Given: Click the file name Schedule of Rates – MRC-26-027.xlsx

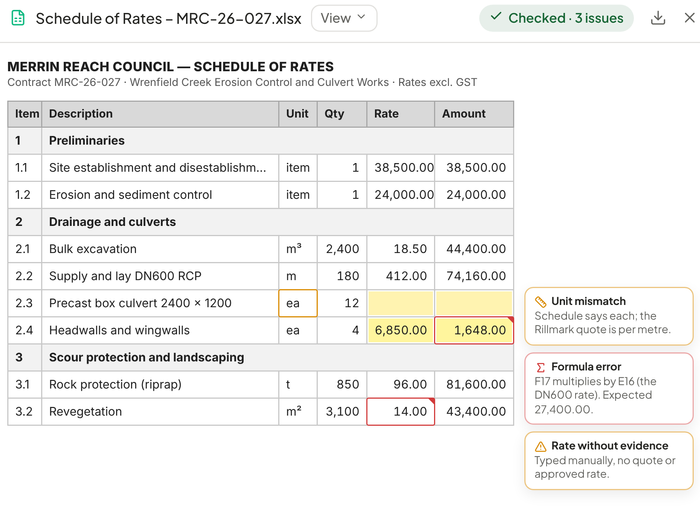Looking at the screenshot, I should coord(168,19).
